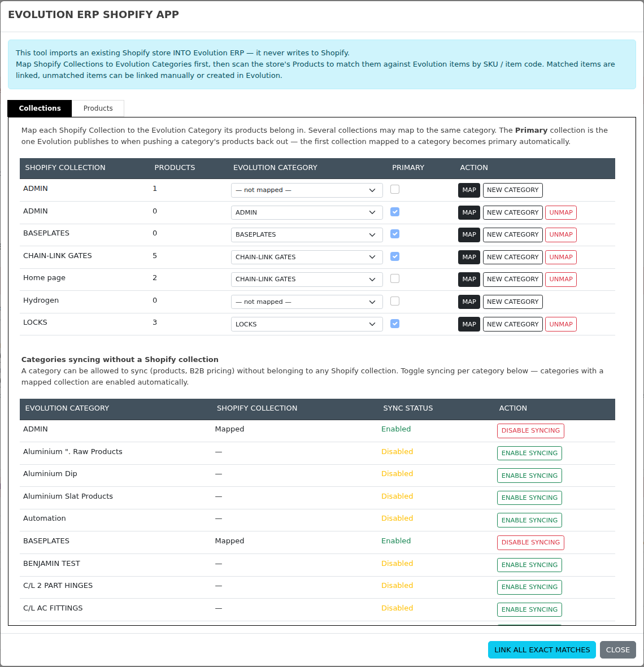Click the EVOLUTION ERP SHOPIFY APP title
The image size is (644, 667).
(94, 15)
